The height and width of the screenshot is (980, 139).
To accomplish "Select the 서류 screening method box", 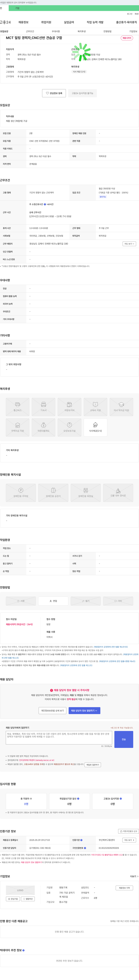I will [x=21, y=601].
